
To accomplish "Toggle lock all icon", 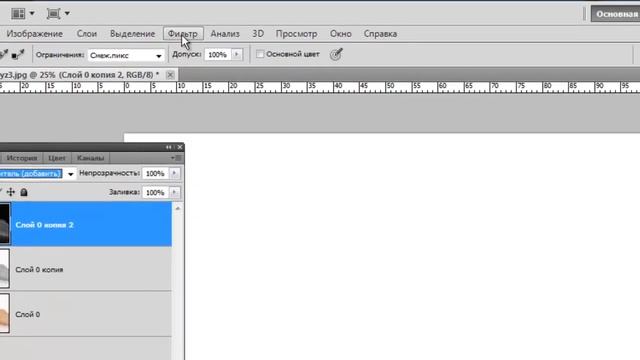I will pyautogui.click(x=24, y=192).
